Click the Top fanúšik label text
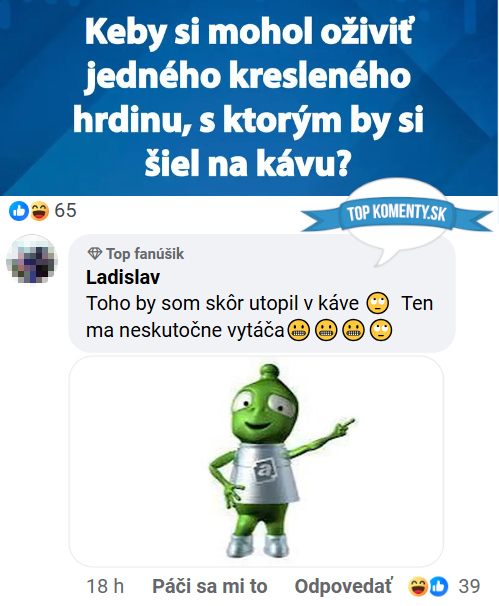Screen dimensions: 499x606 click(145, 254)
